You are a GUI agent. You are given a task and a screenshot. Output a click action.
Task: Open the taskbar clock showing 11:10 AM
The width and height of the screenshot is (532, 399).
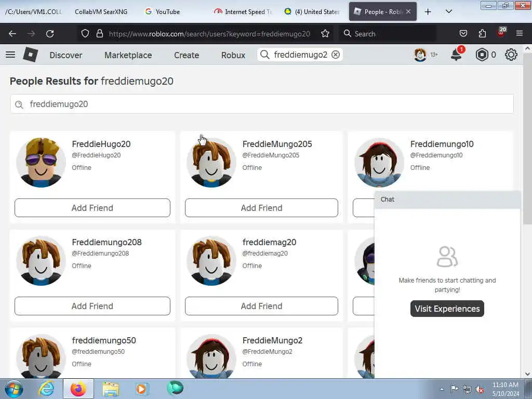pyautogui.click(x=505, y=389)
